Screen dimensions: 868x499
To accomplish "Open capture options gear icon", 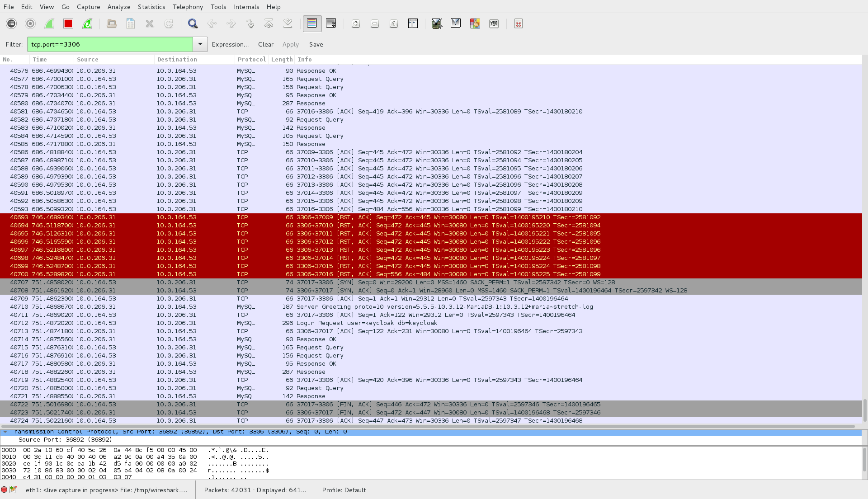I will (x=30, y=24).
